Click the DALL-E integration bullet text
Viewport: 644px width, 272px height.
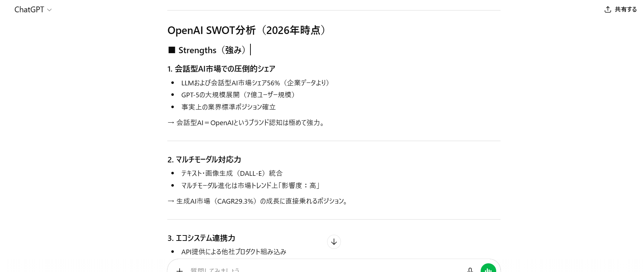232,173
